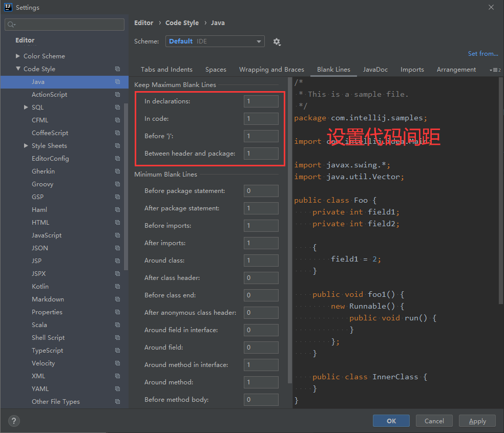This screenshot has height=433, width=504.
Task: Click the Apply button
Action: click(x=477, y=421)
